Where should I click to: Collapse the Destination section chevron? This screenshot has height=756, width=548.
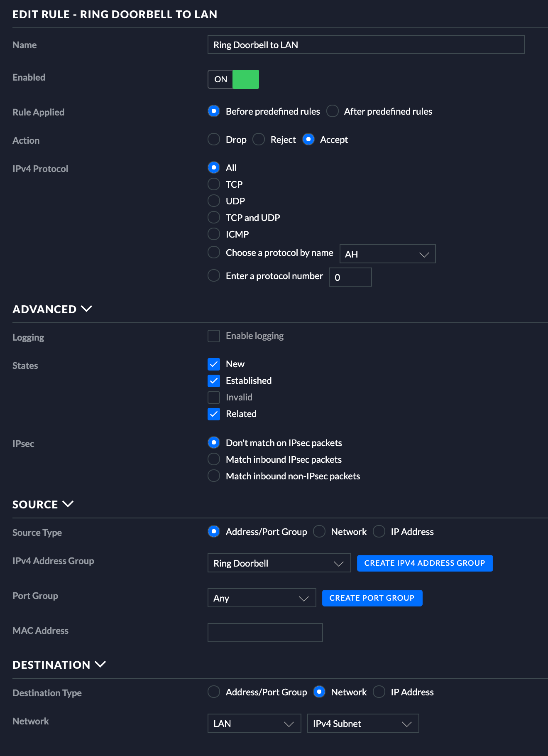coord(100,664)
